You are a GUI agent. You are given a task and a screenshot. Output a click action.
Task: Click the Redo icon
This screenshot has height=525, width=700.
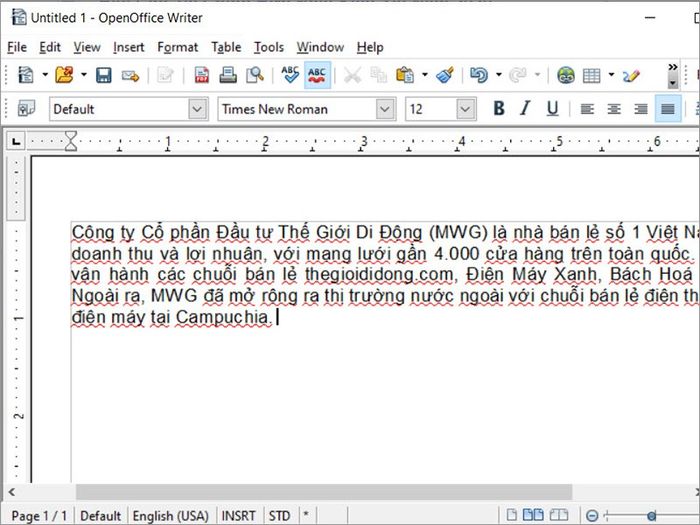[518, 75]
